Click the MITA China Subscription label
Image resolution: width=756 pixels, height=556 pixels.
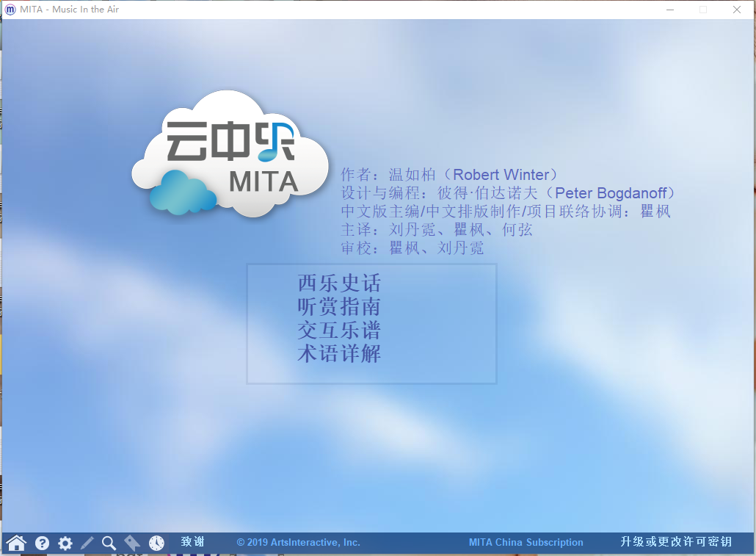coord(526,543)
